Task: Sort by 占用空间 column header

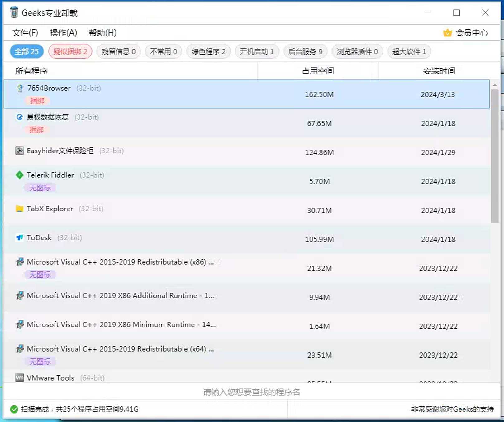Action: (x=318, y=71)
